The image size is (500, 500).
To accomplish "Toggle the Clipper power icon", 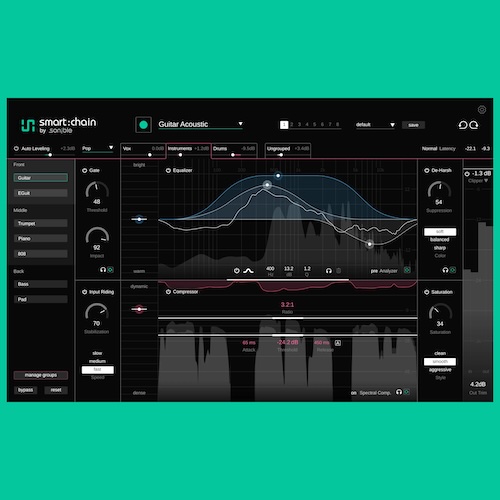I will click(467, 174).
